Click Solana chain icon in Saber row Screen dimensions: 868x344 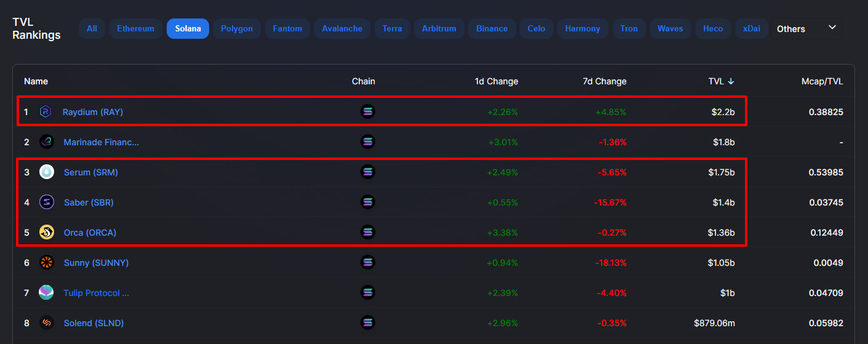(367, 202)
